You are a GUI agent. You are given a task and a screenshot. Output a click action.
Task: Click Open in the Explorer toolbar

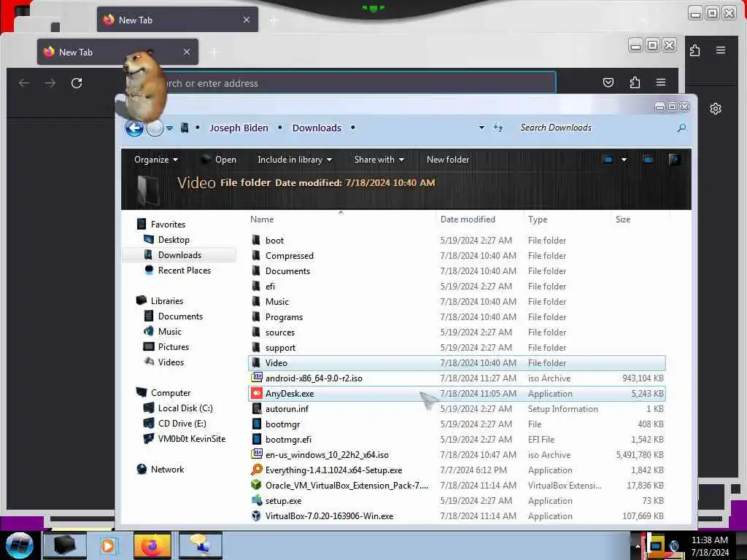pyautogui.click(x=219, y=160)
